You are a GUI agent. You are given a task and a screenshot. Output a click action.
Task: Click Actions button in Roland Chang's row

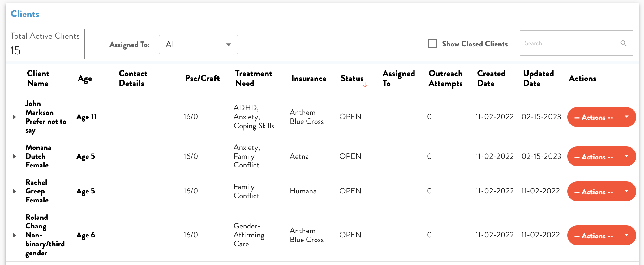pos(592,235)
